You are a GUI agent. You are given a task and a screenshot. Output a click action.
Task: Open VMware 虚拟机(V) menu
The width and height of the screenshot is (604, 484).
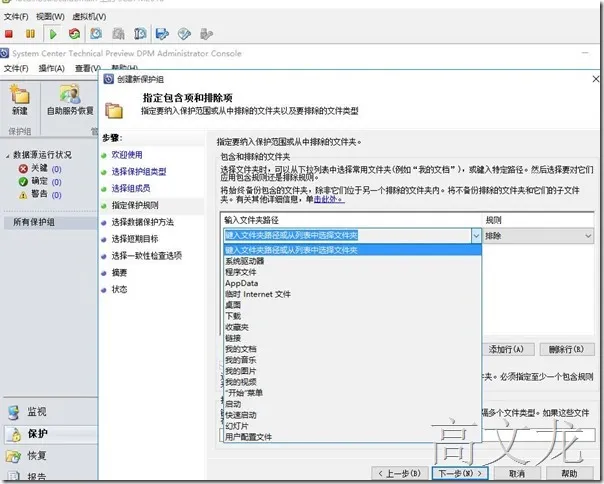coord(89,17)
